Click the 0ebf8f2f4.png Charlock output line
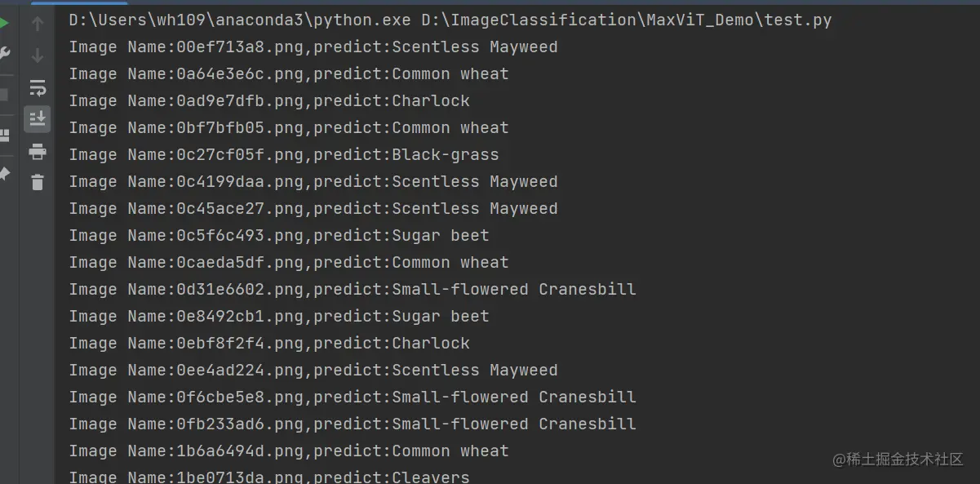 (269, 344)
